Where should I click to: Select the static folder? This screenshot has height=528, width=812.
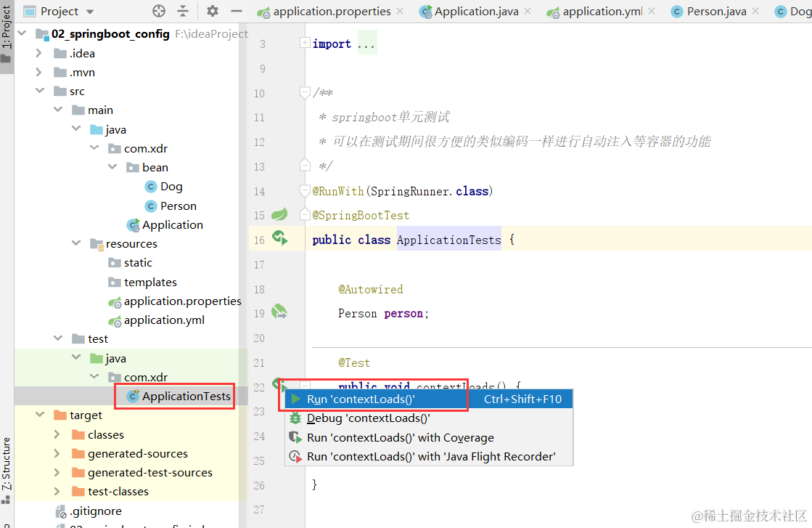(x=130, y=263)
